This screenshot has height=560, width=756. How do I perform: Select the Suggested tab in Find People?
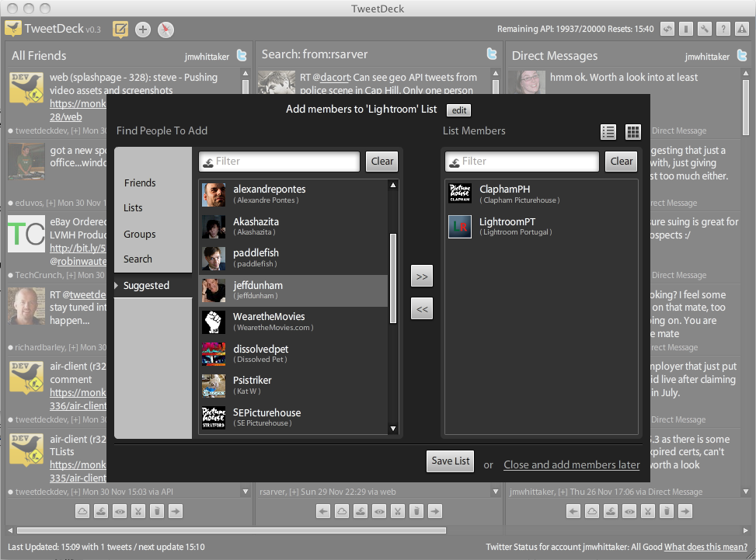point(146,285)
